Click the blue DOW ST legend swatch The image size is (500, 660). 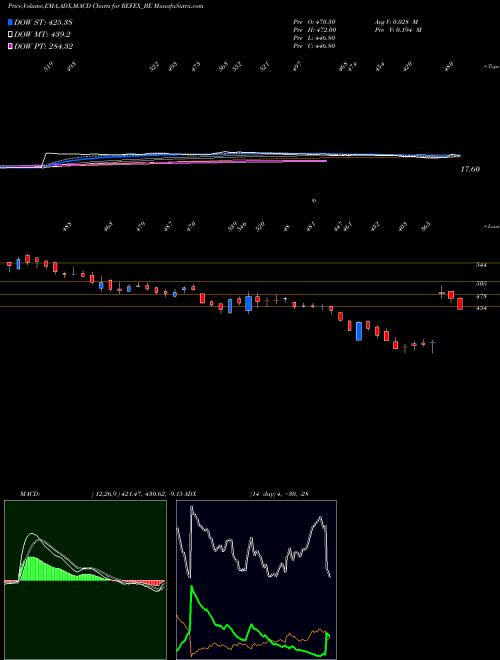(10, 22)
